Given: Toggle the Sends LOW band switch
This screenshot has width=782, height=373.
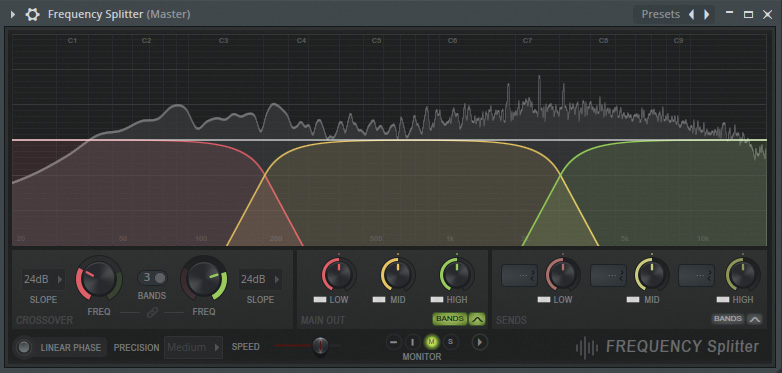Looking at the screenshot, I should tap(544, 300).
